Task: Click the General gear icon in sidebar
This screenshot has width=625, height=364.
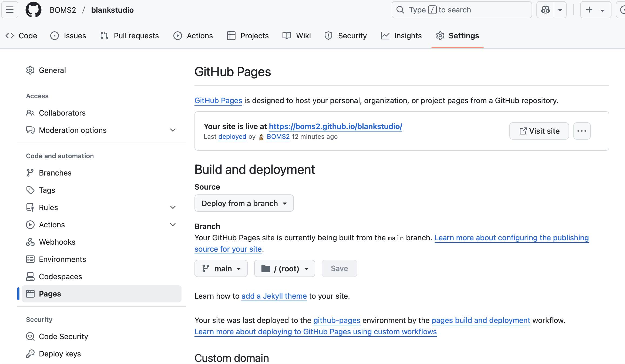Action: point(30,70)
